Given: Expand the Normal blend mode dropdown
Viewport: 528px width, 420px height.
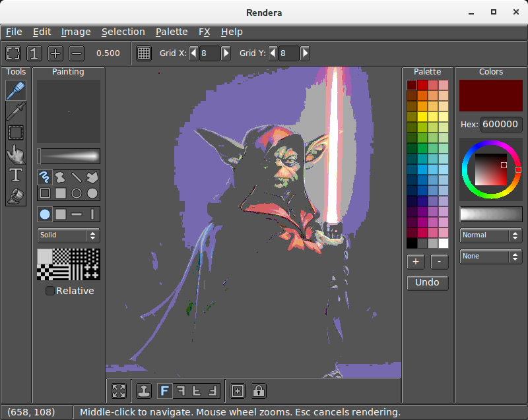Looking at the screenshot, I should tap(490, 235).
